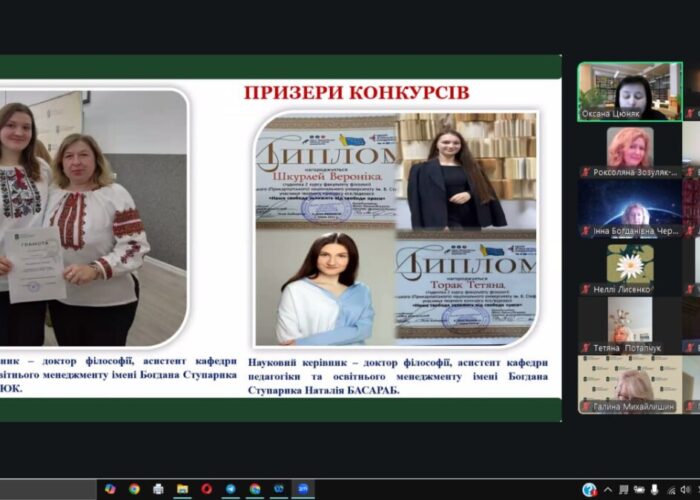Open the Zoom app in the taskbar
Viewport: 700px width, 500px height.
tap(303, 489)
